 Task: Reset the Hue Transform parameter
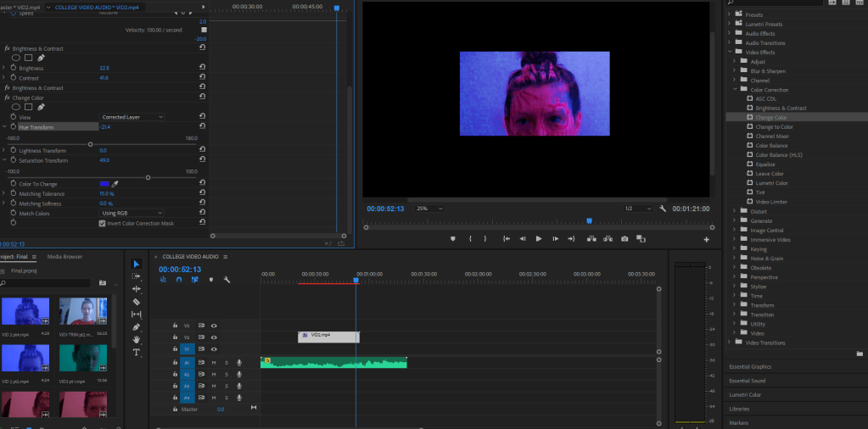pos(202,127)
